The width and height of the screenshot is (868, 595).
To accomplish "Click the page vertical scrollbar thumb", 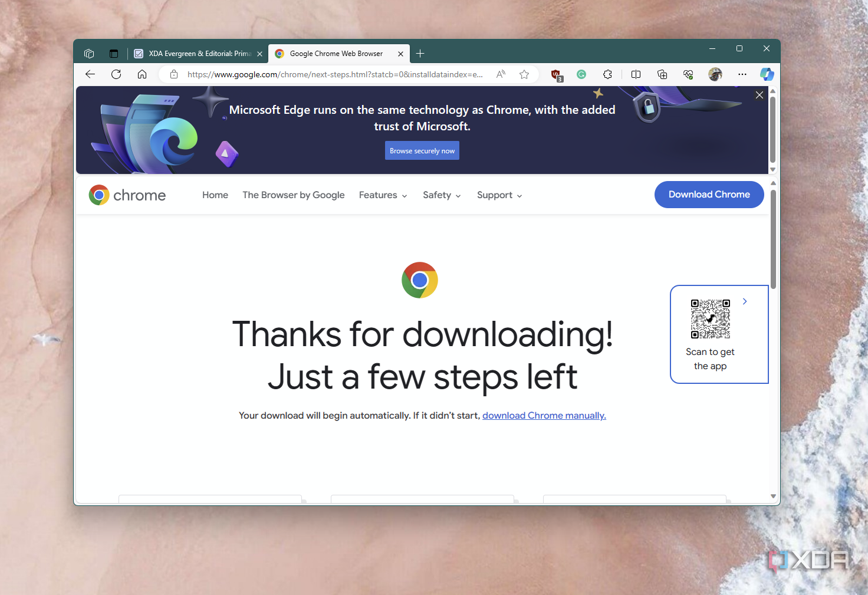I will click(x=773, y=239).
